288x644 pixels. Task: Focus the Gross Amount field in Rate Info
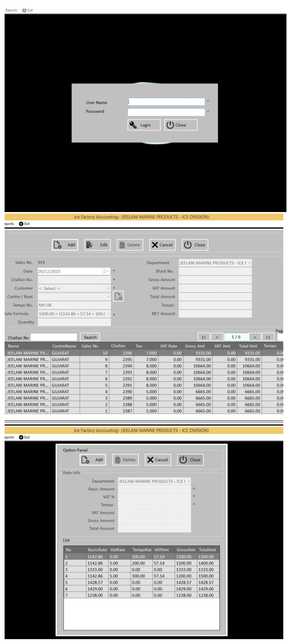point(154,521)
